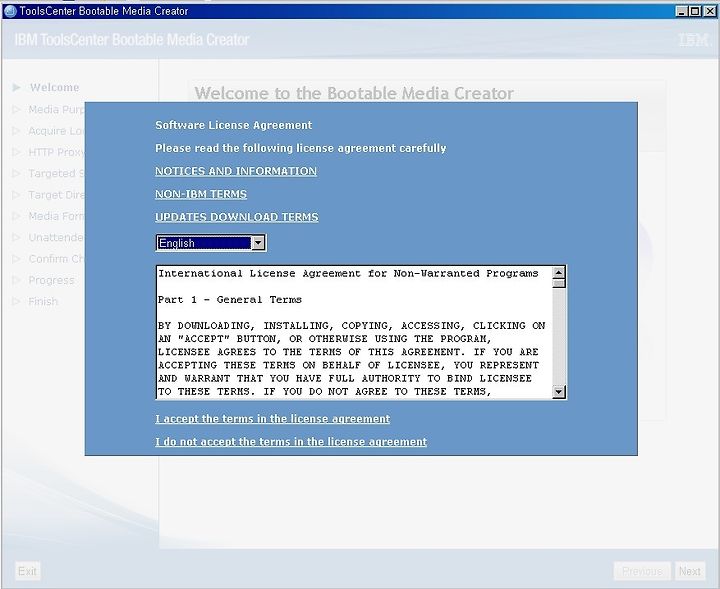Click the arrow icon beside Finish
Screen dimensions: 720x589
coord(17,301)
